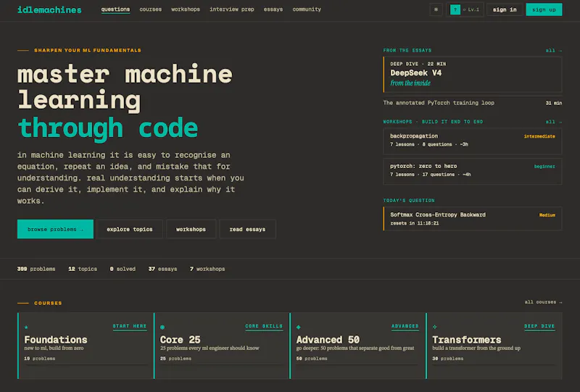The width and height of the screenshot is (580, 392).
Task: Click the DEEP DIVE label on Transformers
Action: (539, 326)
